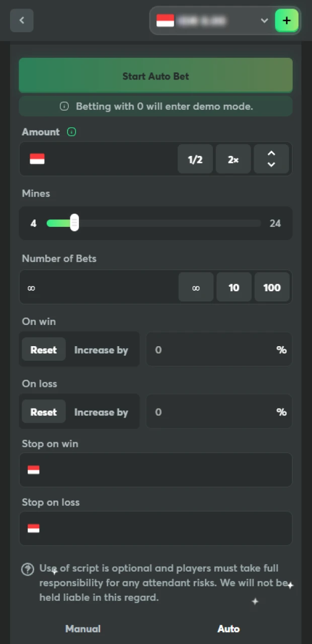This screenshot has height=644, width=312.
Task: Select Increase by under On win
Action: pos(101,350)
